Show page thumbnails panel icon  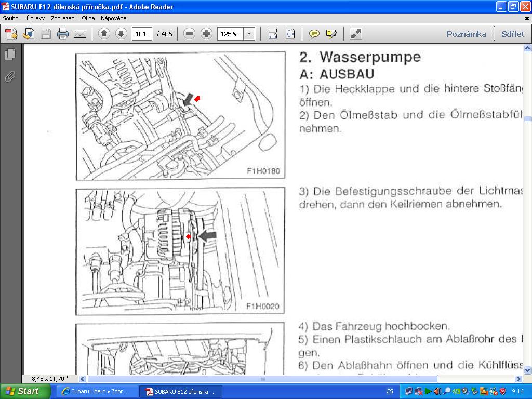[10, 54]
